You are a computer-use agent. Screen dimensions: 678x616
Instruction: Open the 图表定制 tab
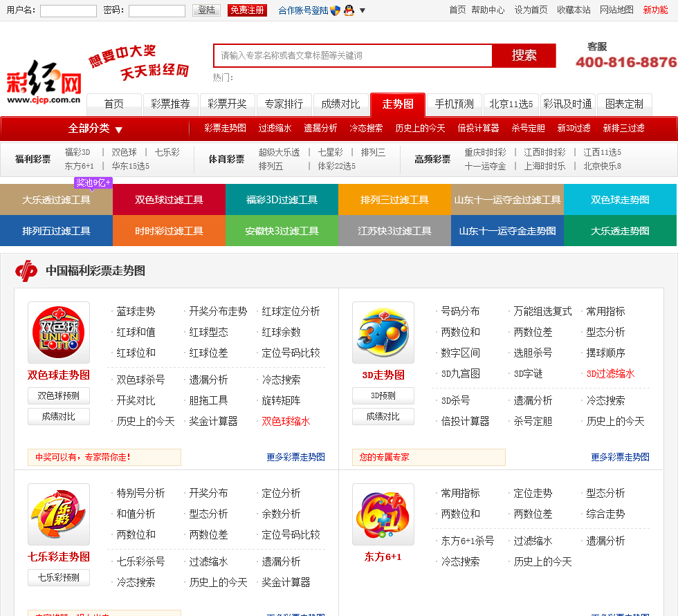click(x=624, y=104)
